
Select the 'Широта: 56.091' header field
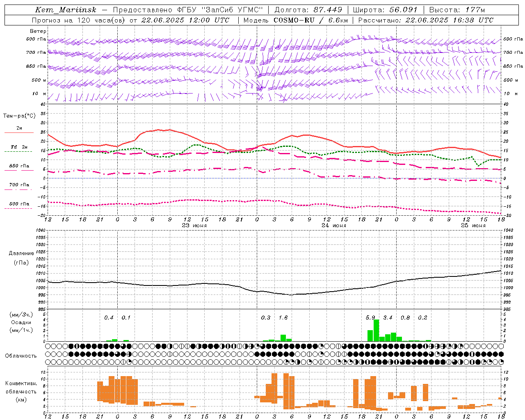tap(385, 10)
